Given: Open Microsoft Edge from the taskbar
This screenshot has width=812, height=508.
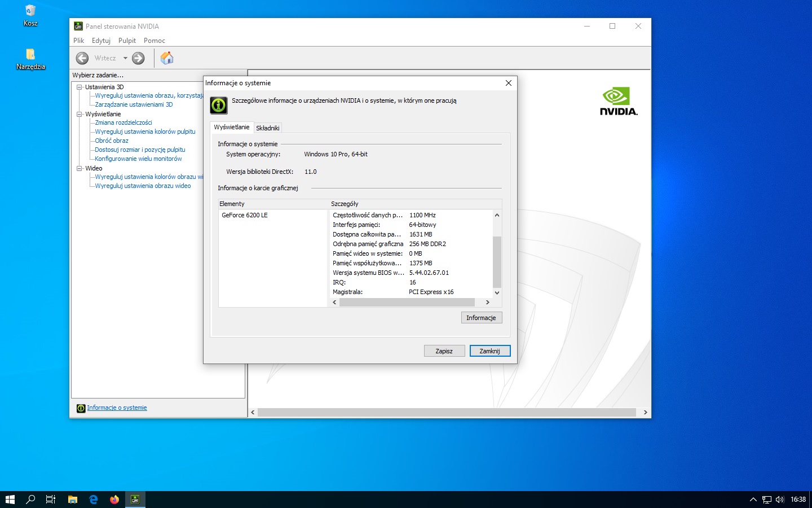Looking at the screenshot, I should 94,500.
